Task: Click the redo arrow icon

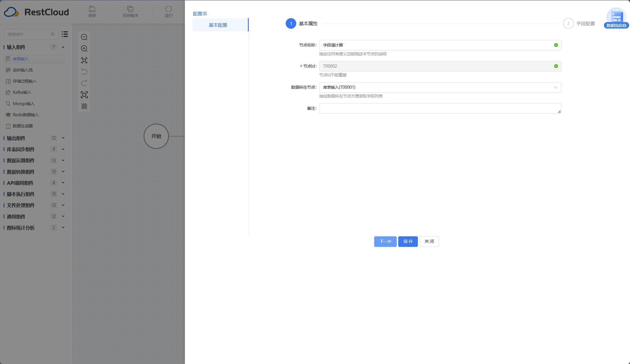Action: tap(84, 83)
